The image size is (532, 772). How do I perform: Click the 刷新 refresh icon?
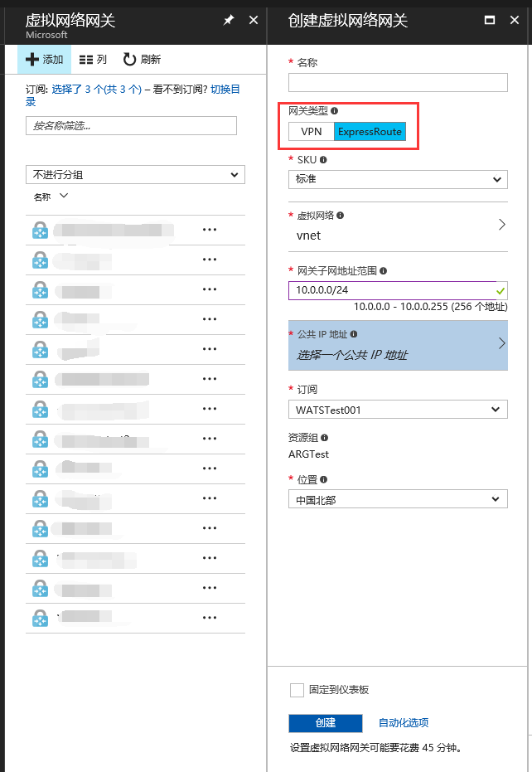click(x=130, y=60)
